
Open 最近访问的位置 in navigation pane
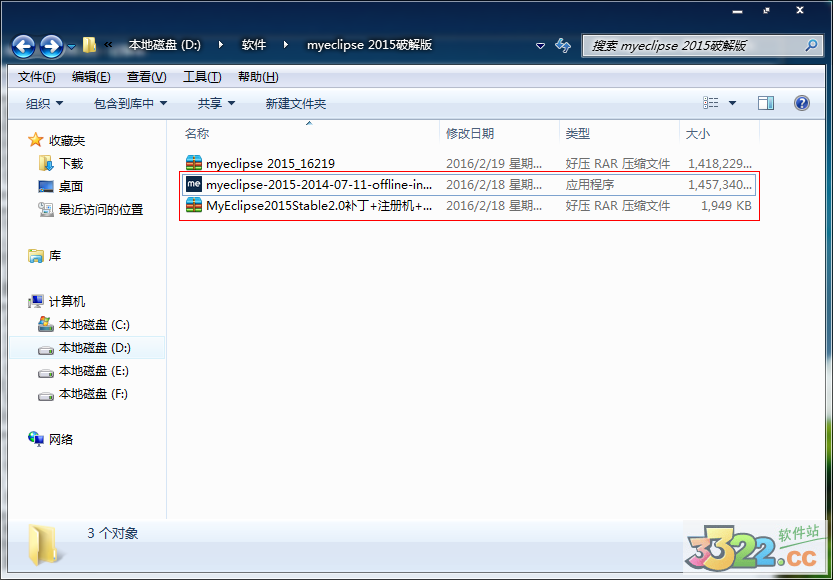point(101,210)
